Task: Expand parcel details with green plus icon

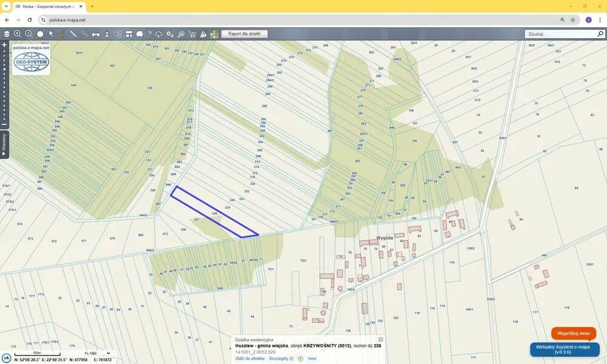Action: click(x=300, y=359)
